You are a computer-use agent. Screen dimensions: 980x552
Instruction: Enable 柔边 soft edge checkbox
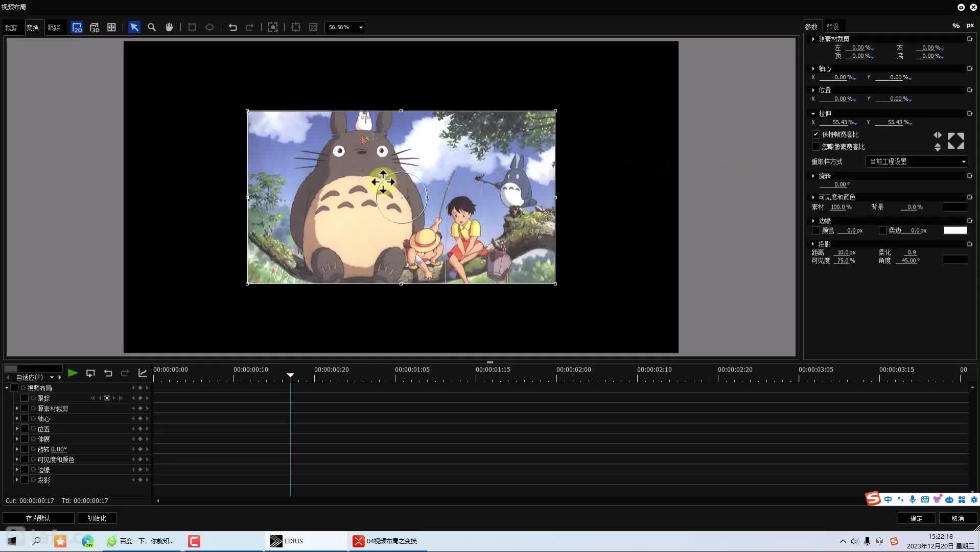[x=882, y=231]
